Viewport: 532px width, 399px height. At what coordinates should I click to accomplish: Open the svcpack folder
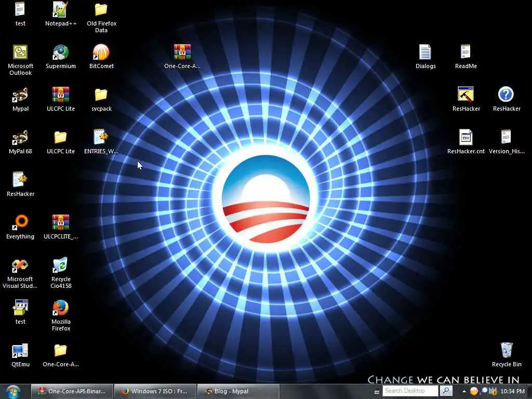point(101,95)
